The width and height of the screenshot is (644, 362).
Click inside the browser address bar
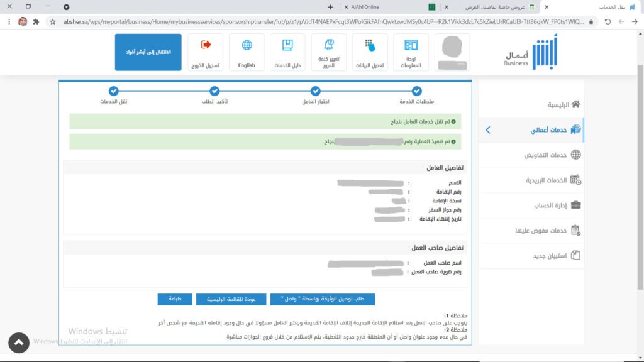coord(314,21)
